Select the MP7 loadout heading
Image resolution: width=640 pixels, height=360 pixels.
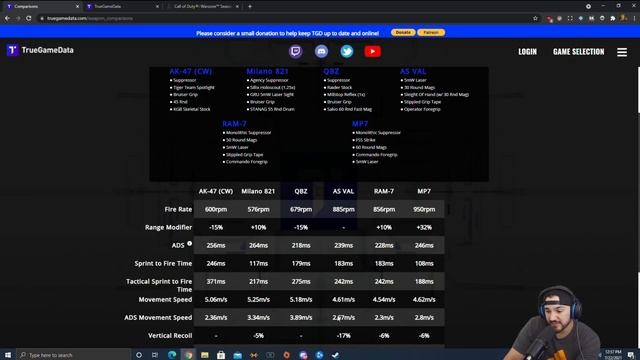pyautogui.click(x=360, y=124)
